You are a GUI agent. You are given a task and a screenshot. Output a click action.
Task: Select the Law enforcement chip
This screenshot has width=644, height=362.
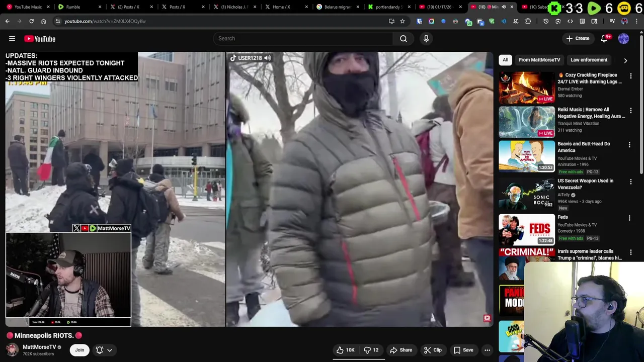589,60
